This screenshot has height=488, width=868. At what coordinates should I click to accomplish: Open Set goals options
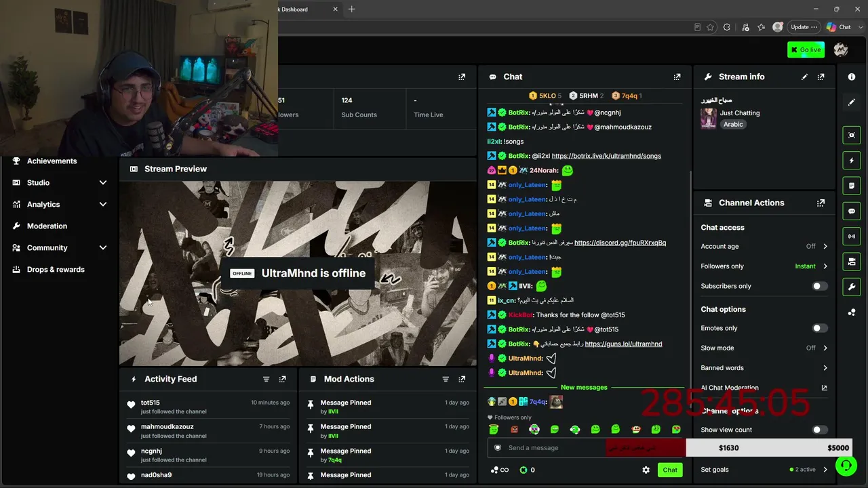click(764, 470)
